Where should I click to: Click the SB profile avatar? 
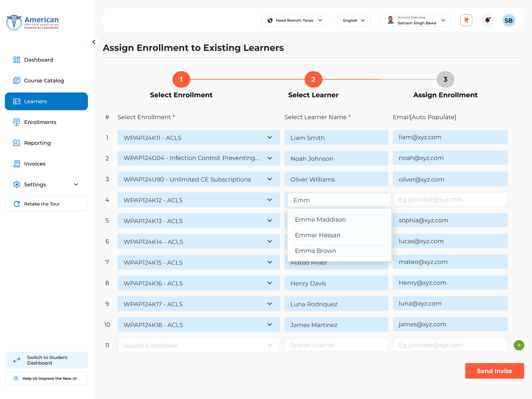pyautogui.click(x=509, y=20)
